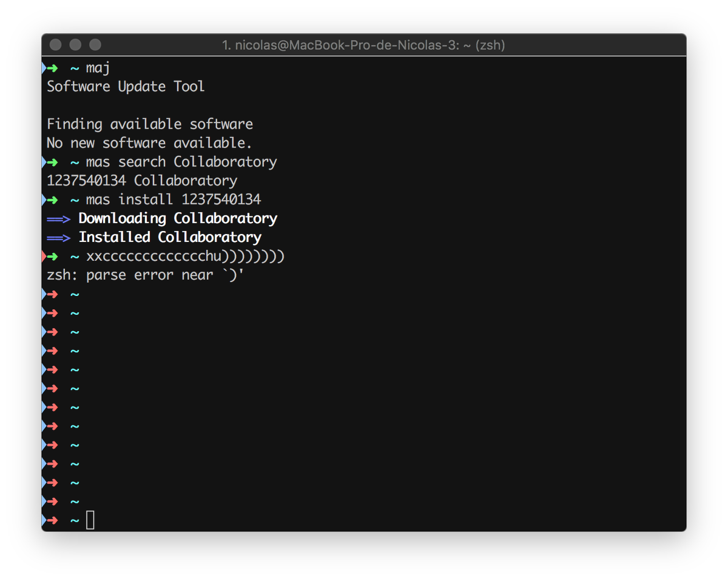Image resolution: width=728 pixels, height=581 pixels.
Task: Click 'mas install 1237540134' command
Action: pos(174,200)
